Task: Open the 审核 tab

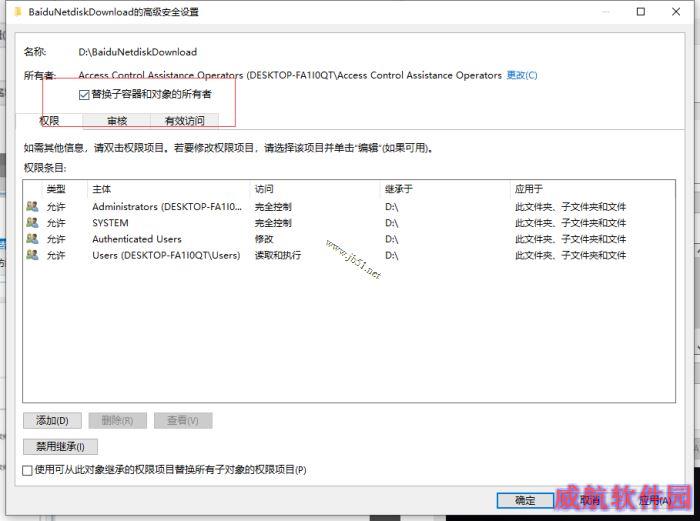Action: [x=117, y=121]
